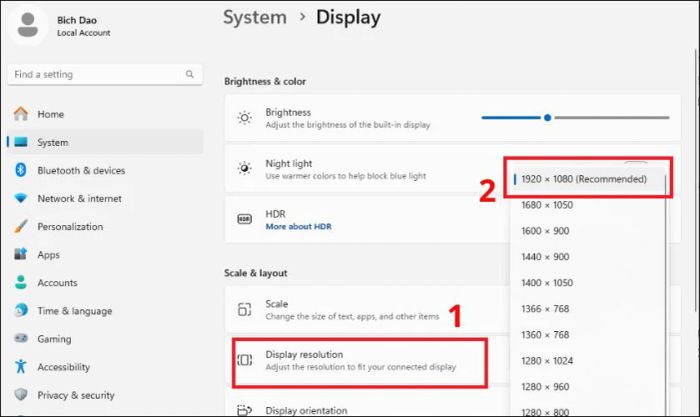Click the Home sidebar icon

click(x=21, y=114)
